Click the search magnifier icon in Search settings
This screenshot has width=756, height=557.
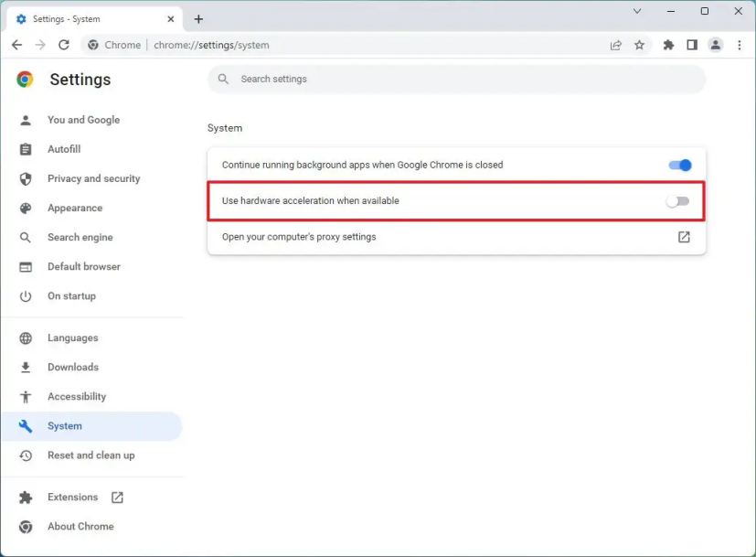pyautogui.click(x=223, y=79)
